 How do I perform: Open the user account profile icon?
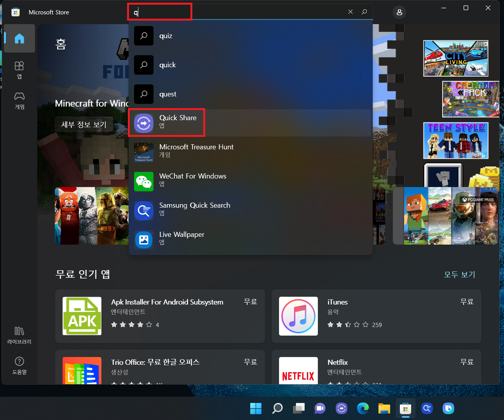pos(399,12)
